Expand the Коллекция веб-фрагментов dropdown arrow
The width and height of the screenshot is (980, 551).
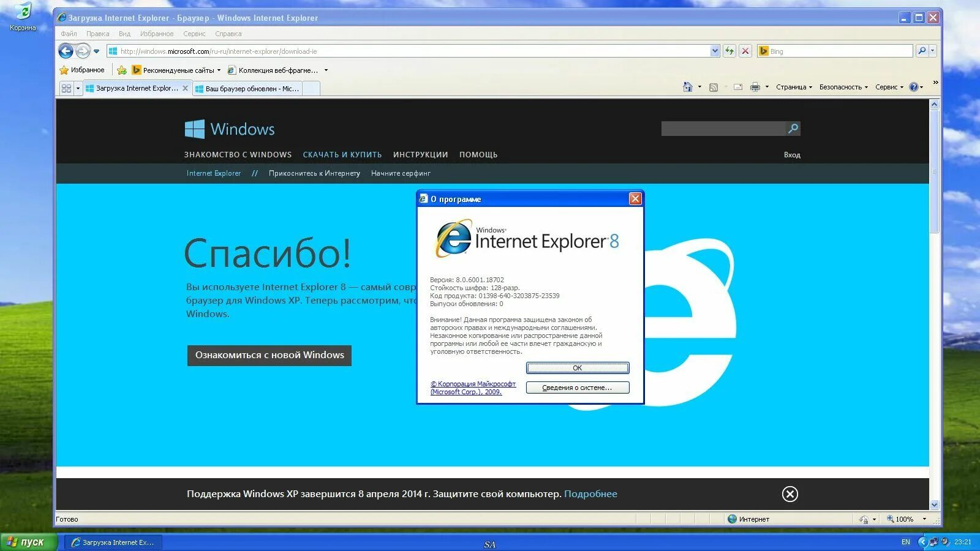326,70
